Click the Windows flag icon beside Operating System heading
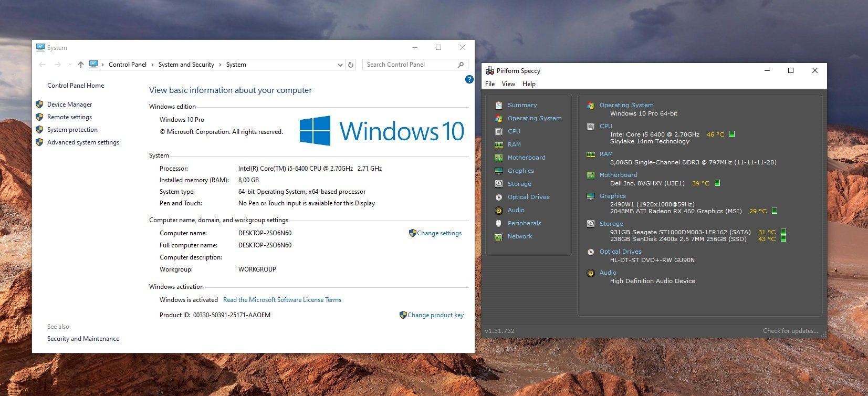 point(591,105)
